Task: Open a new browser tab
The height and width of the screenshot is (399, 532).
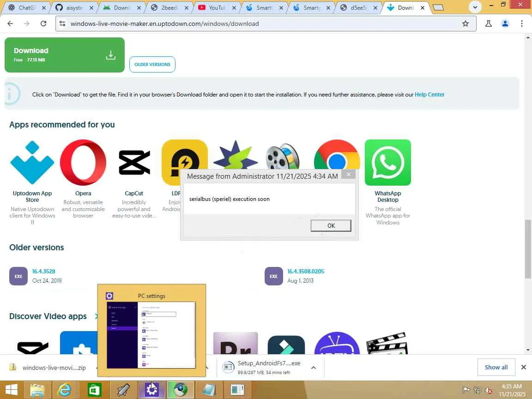Action: tap(438, 7)
